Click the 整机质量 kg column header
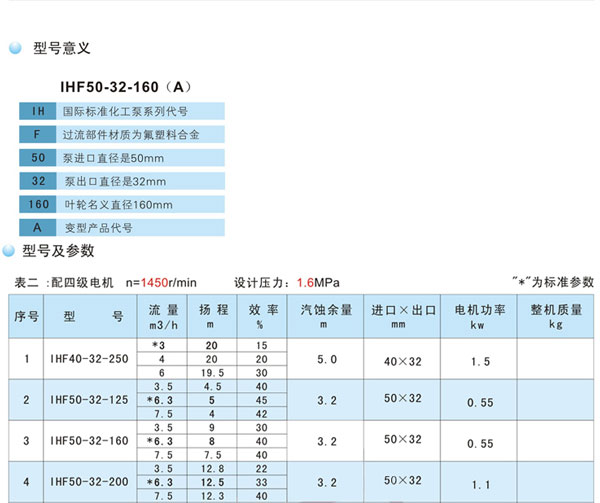 [555, 316]
